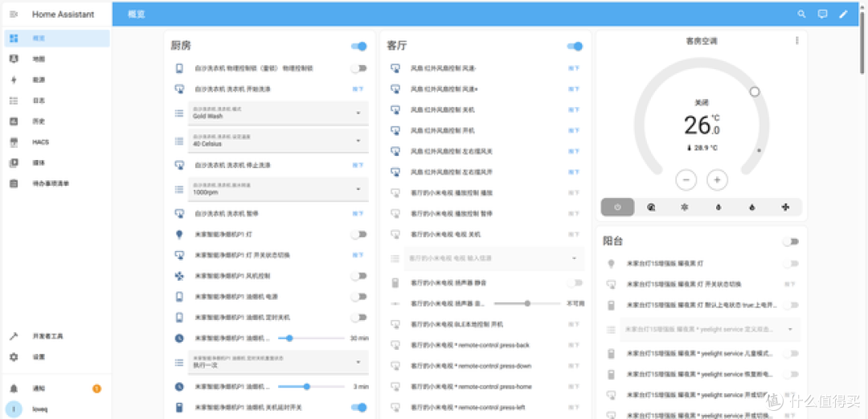Open the notifications bell icon
This screenshot has height=419, width=868.
[x=14, y=388]
